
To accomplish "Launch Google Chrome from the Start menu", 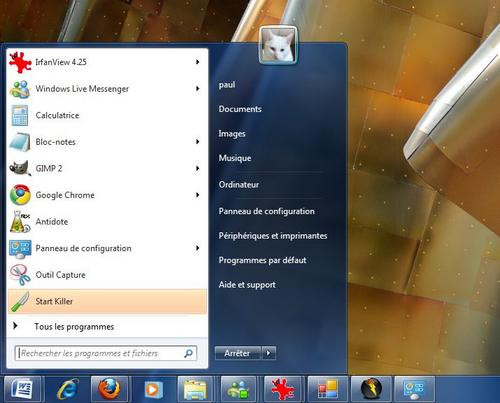I will (x=107, y=195).
